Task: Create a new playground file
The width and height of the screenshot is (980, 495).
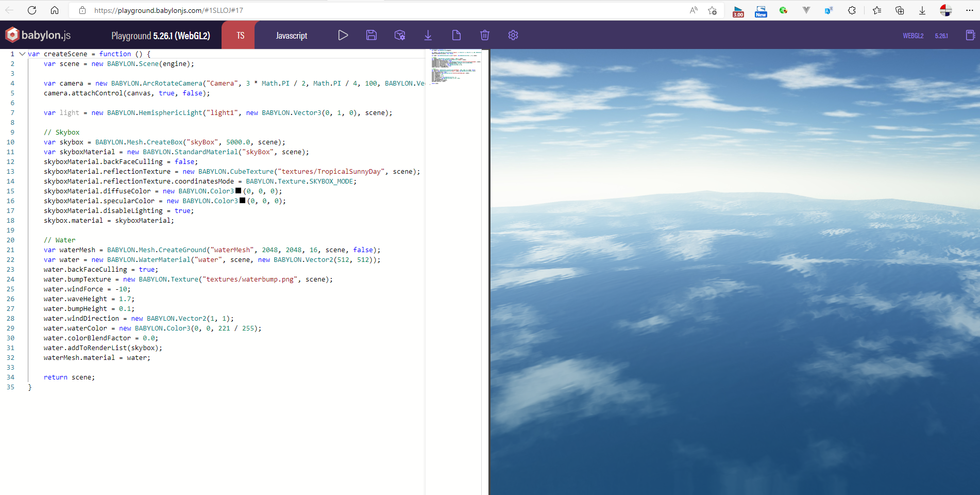Action: tap(456, 35)
